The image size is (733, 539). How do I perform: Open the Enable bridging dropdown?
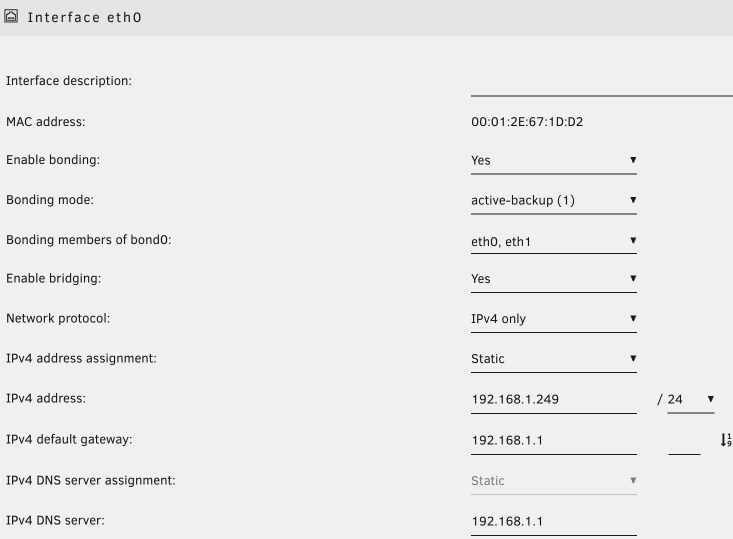(553, 279)
